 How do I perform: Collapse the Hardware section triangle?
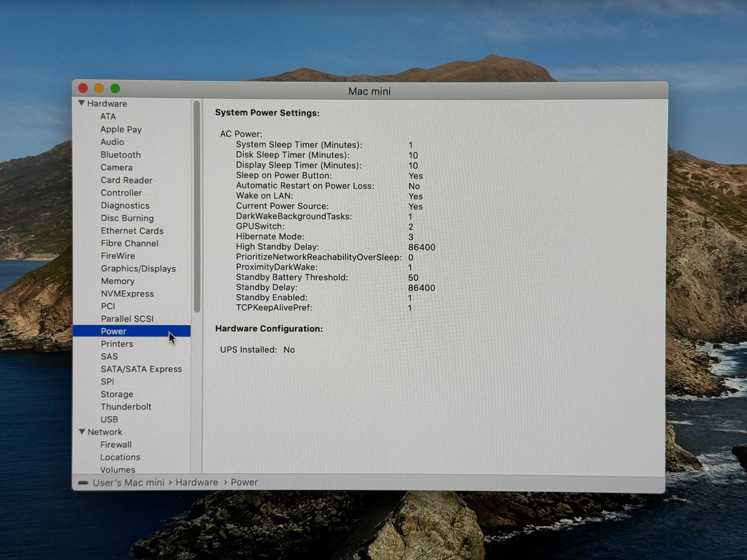pos(82,103)
